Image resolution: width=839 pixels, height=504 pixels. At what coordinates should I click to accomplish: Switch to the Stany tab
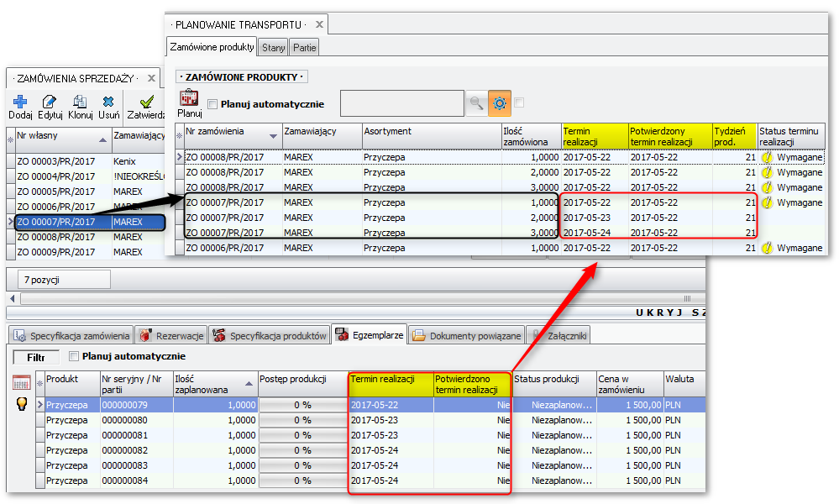click(x=273, y=48)
